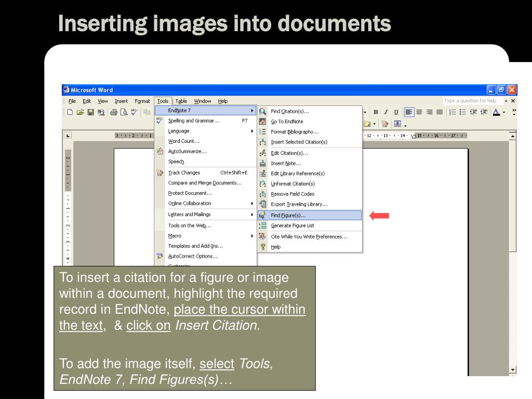Click the Increase Indent icon
Screen dimensions: 532x399
point(484,112)
